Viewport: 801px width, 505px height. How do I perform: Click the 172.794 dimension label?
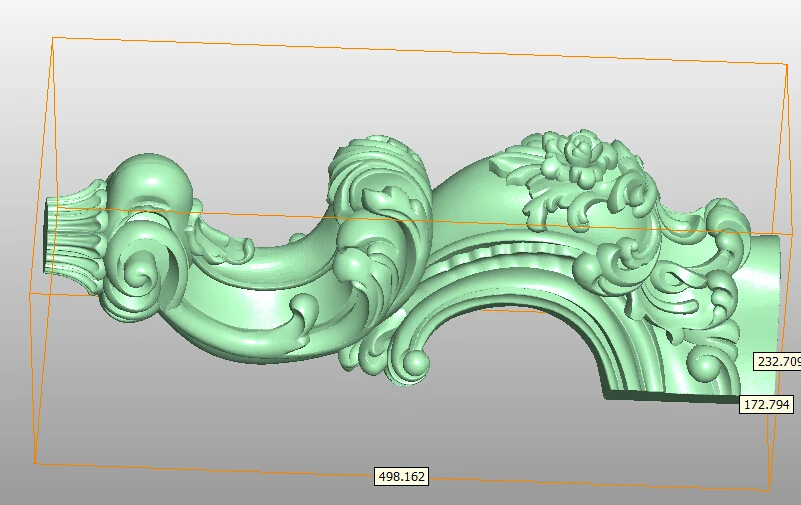pyautogui.click(x=767, y=404)
